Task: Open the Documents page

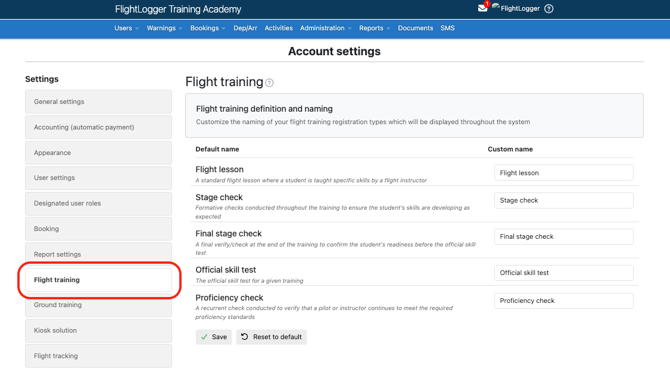Action: [415, 28]
